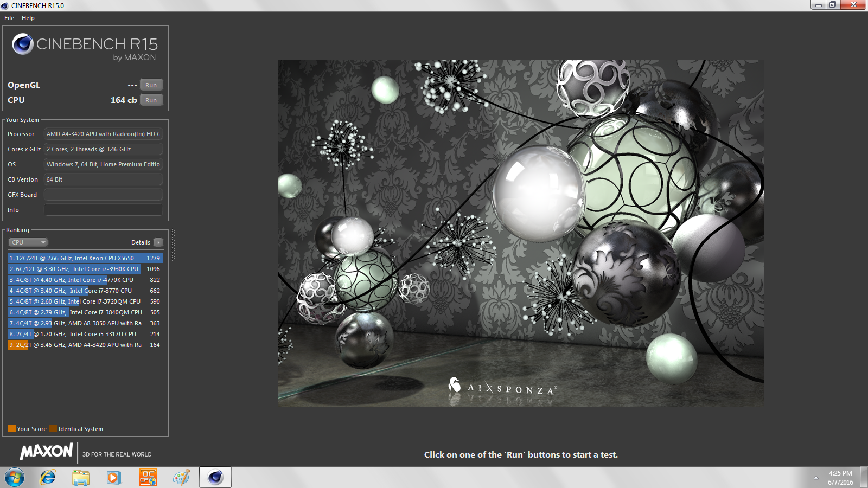
Task: Click the Cinebench taskbar icon
Action: 215,478
